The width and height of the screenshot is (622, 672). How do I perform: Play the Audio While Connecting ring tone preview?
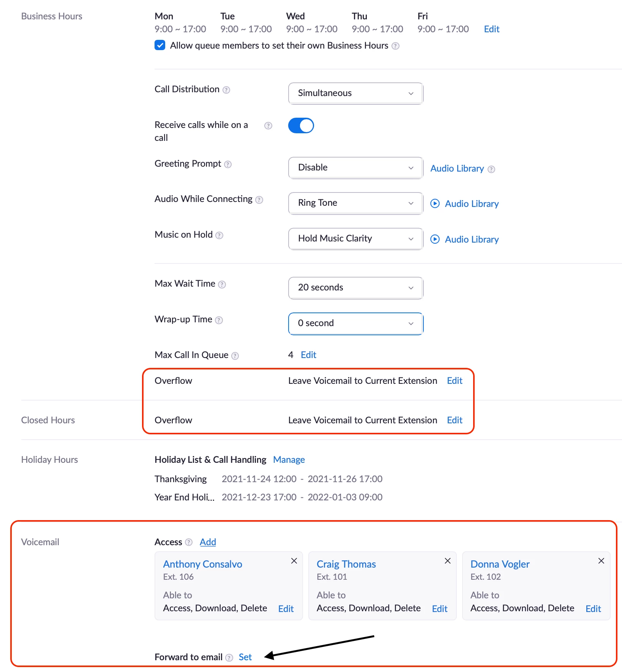[435, 203]
